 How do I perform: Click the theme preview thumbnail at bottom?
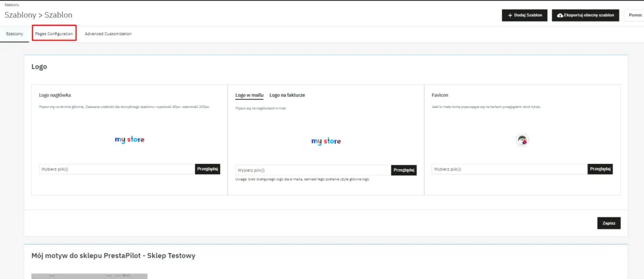tap(89, 276)
